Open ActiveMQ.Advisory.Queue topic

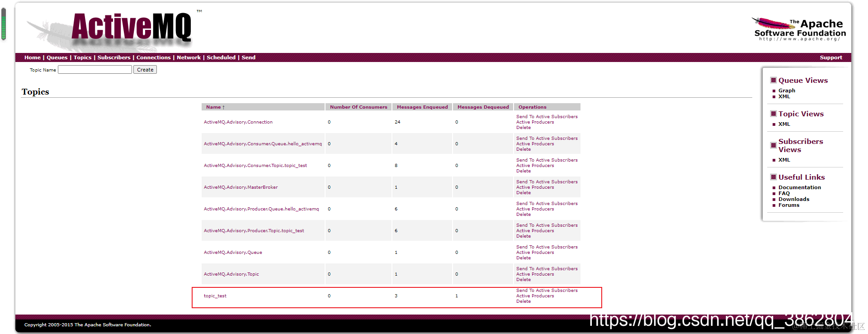click(x=233, y=253)
